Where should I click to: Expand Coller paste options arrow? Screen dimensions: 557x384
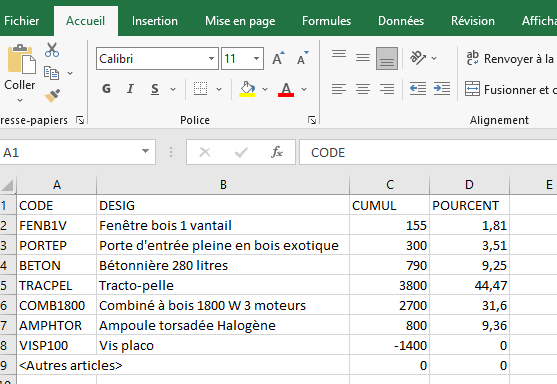click(20, 101)
